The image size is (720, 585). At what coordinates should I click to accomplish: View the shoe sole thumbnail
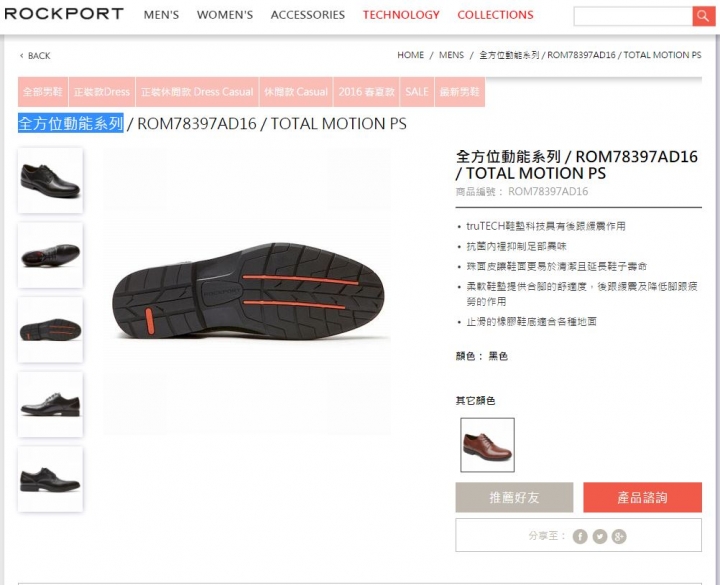[x=50, y=330]
